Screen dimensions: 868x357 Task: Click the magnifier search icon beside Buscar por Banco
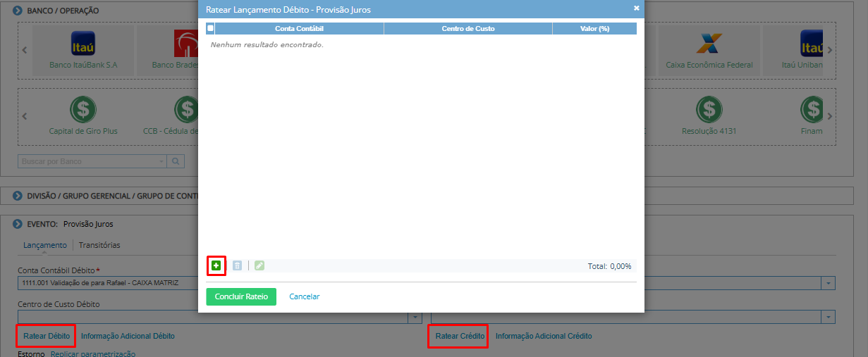(176, 161)
